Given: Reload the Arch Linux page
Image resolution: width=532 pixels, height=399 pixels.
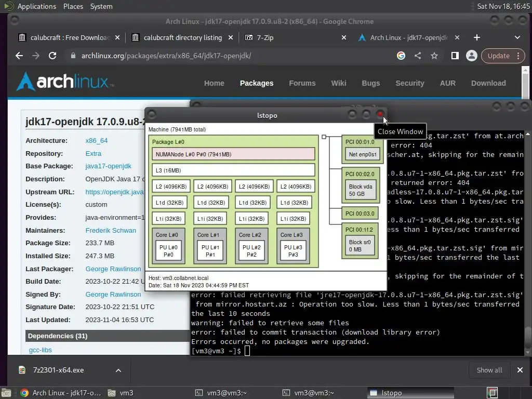Looking at the screenshot, I should click(x=52, y=56).
